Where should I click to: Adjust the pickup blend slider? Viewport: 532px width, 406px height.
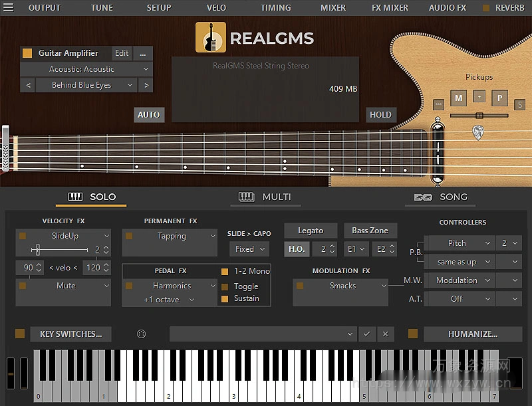(x=480, y=115)
